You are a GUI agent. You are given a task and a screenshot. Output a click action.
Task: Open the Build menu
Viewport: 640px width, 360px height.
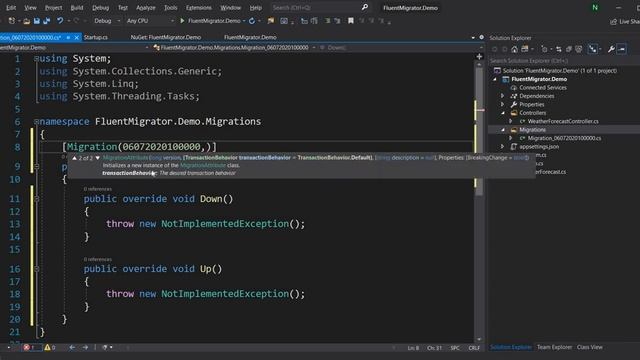coord(77,8)
